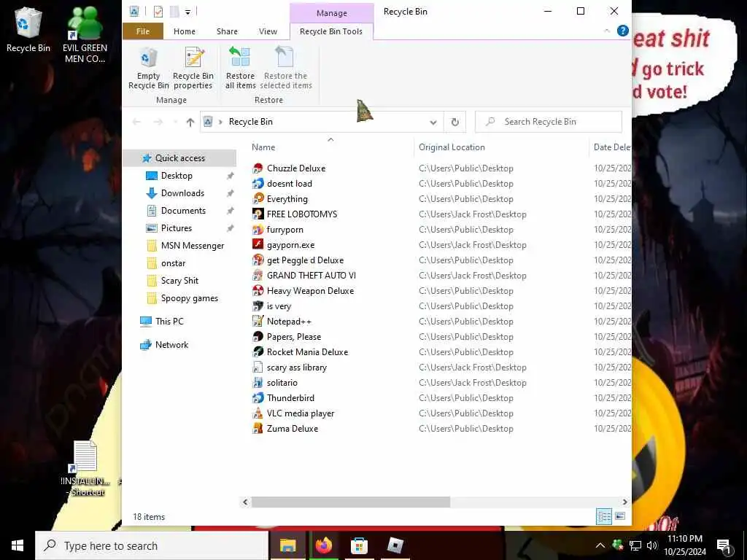This screenshot has width=747, height=560.
Task: Select the VLC media player cone icon
Action: (x=258, y=413)
